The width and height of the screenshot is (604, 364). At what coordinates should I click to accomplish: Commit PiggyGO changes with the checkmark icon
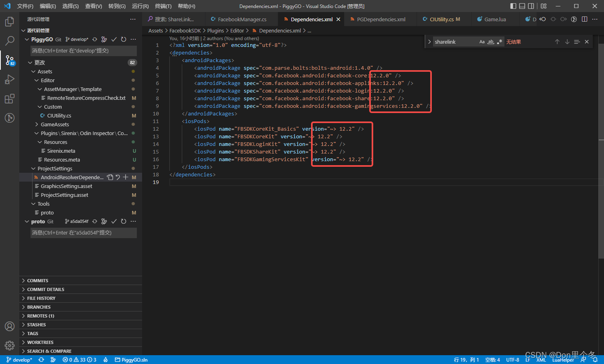114,40
